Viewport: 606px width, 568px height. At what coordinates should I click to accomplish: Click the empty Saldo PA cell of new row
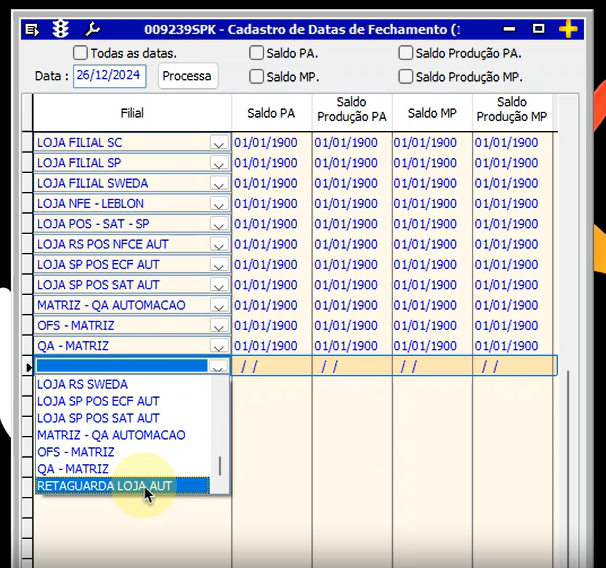point(271,366)
